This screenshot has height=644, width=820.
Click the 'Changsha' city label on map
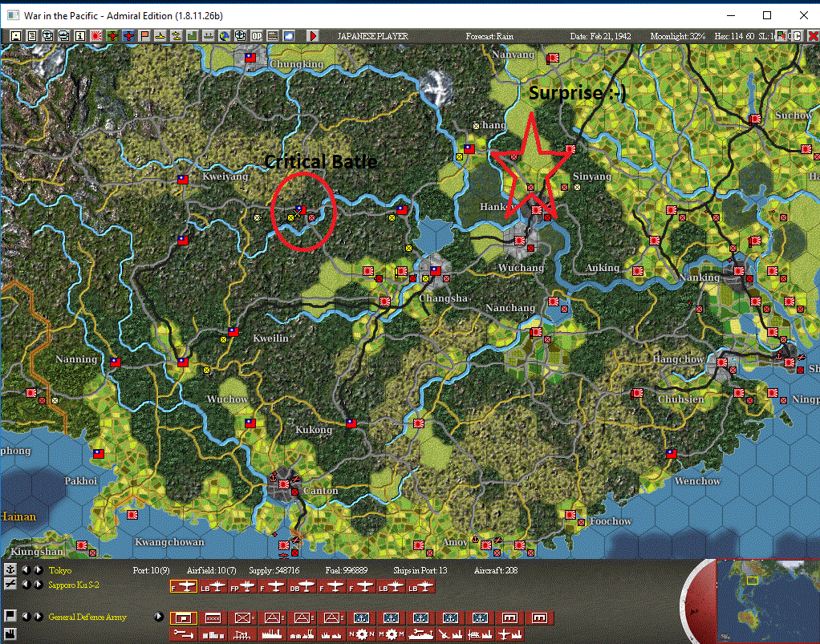coord(443,298)
